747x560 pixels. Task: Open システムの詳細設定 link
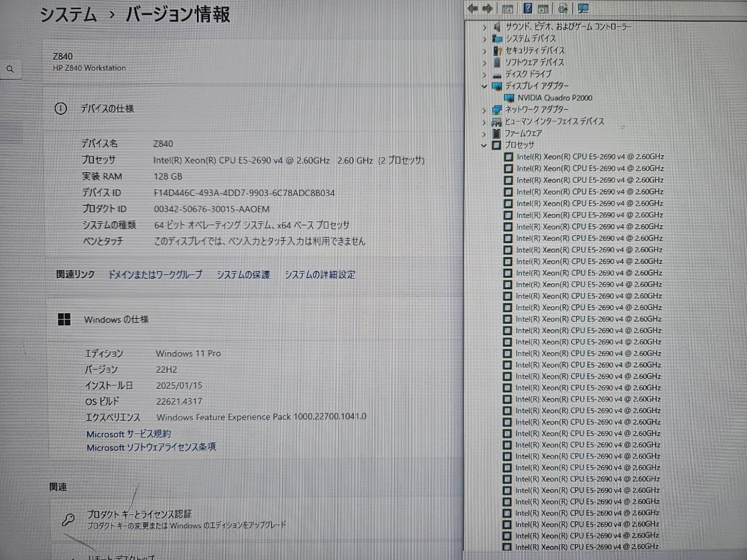(x=320, y=275)
